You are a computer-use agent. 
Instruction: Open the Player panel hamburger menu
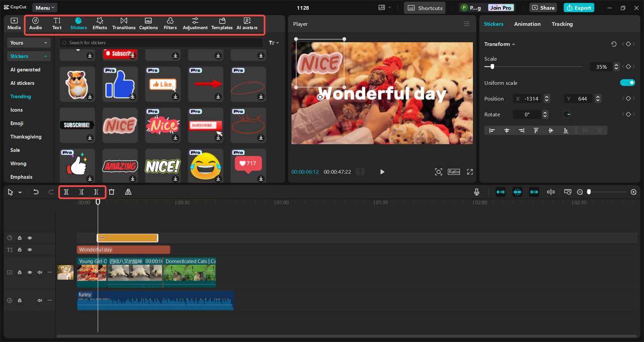pyautogui.click(x=466, y=24)
